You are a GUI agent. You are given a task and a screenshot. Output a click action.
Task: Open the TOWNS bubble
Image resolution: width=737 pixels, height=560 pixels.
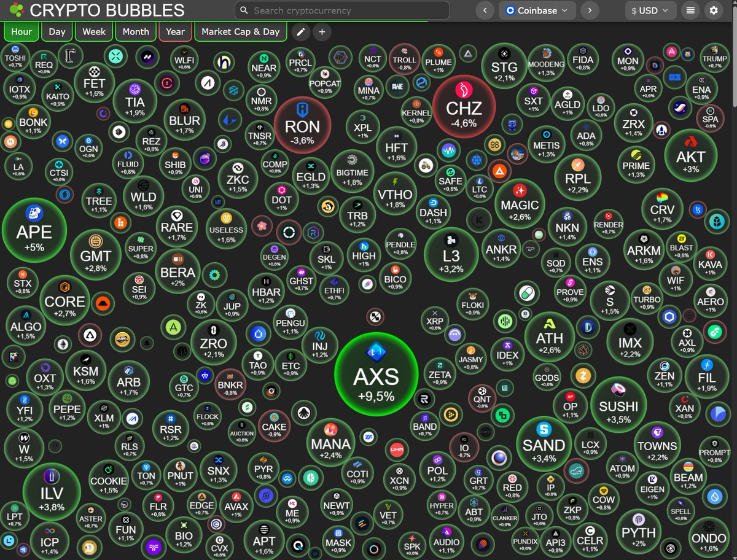point(657,445)
